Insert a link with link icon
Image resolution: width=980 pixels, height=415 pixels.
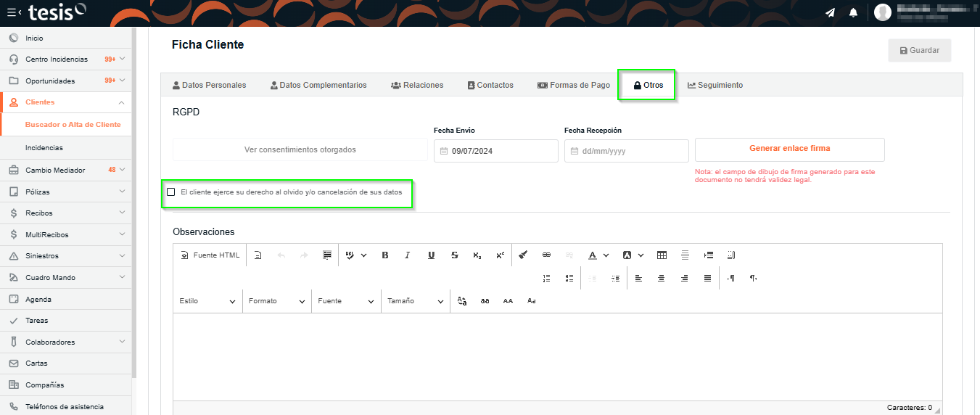coord(547,255)
